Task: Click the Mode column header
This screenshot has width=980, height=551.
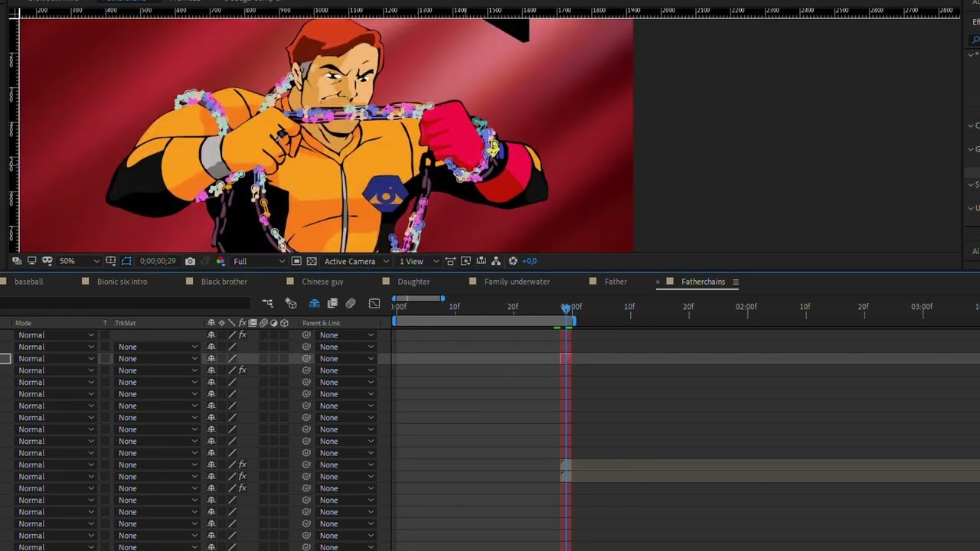Action: [23, 323]
